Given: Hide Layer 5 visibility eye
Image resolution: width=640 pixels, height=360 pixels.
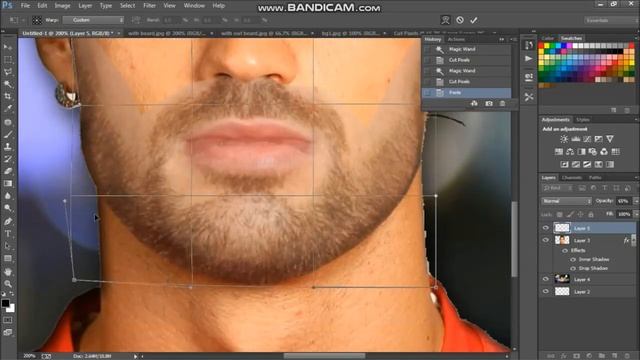Looking at the screenshot, I should click(546, 228).
